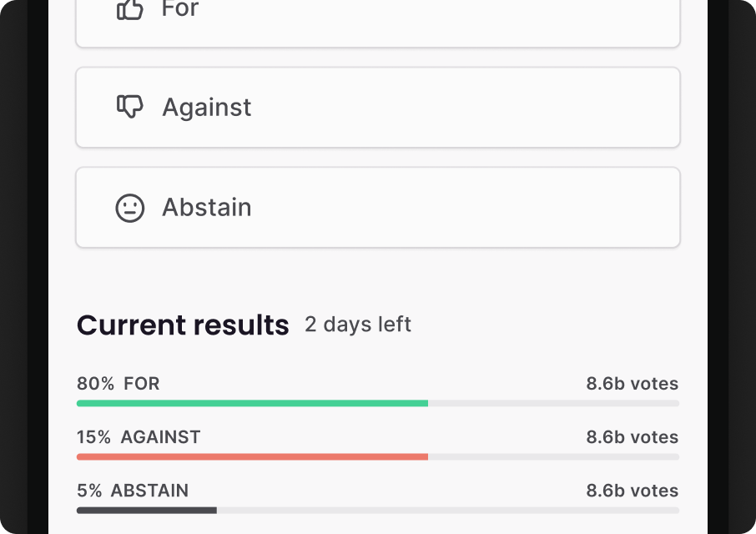Click the "Current results" heading
The image size is (756, 534).
[183, 325]
